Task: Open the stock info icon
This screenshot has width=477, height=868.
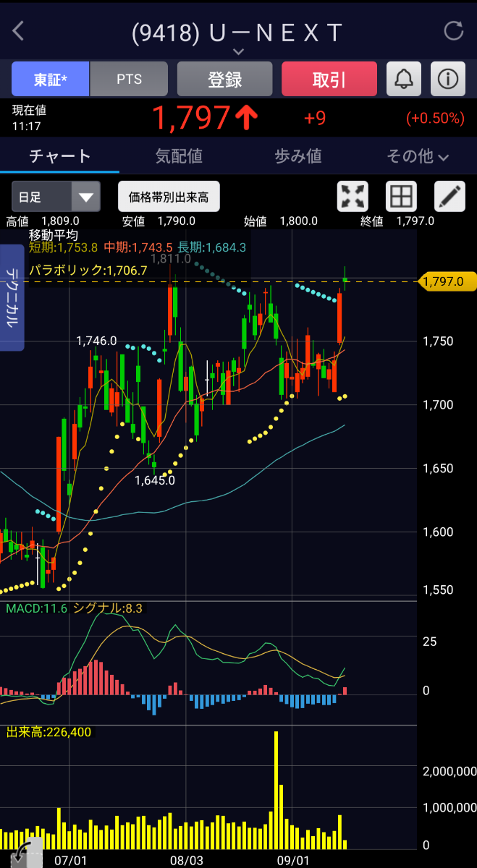Action: 448,79
